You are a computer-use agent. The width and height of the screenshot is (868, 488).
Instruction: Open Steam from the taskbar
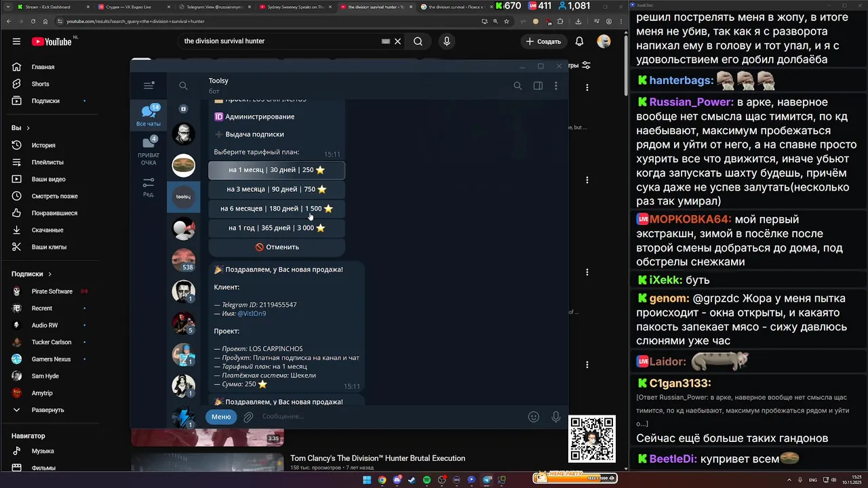coord(412,480)
